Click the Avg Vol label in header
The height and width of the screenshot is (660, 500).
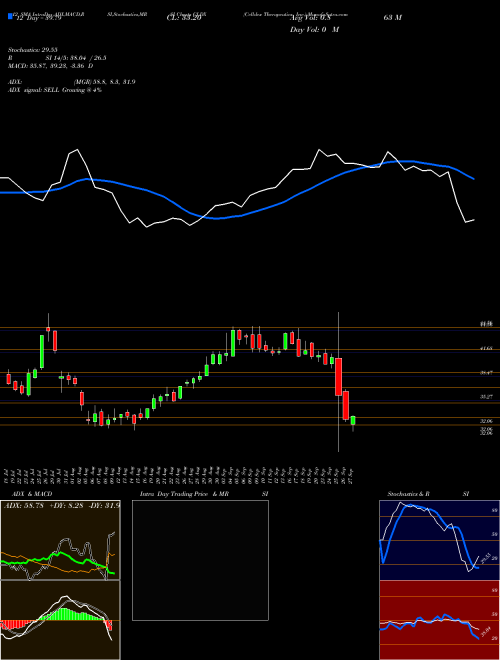(x=310, y=18)
